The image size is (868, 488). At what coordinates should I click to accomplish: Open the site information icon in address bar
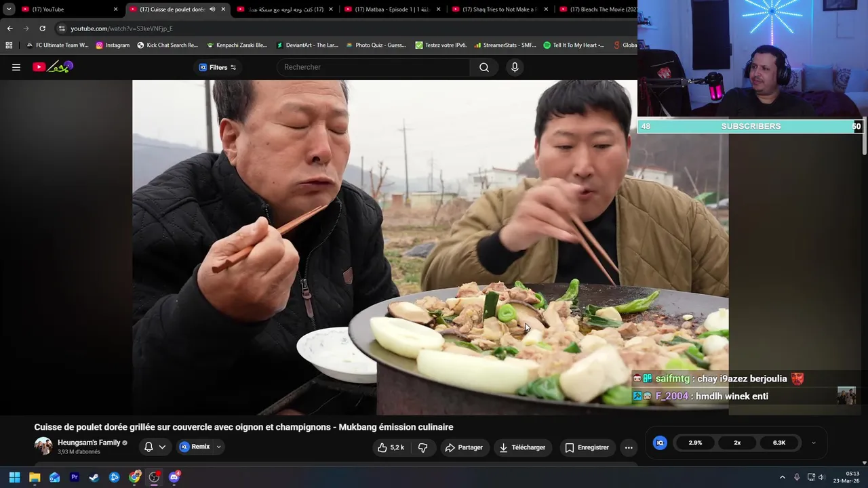62,28
